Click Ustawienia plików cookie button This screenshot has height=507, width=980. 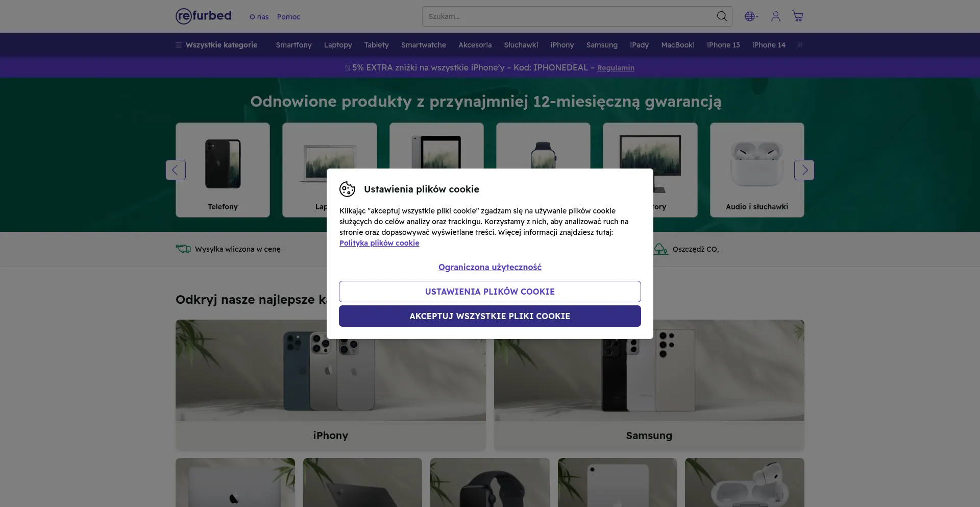point(490,292)
